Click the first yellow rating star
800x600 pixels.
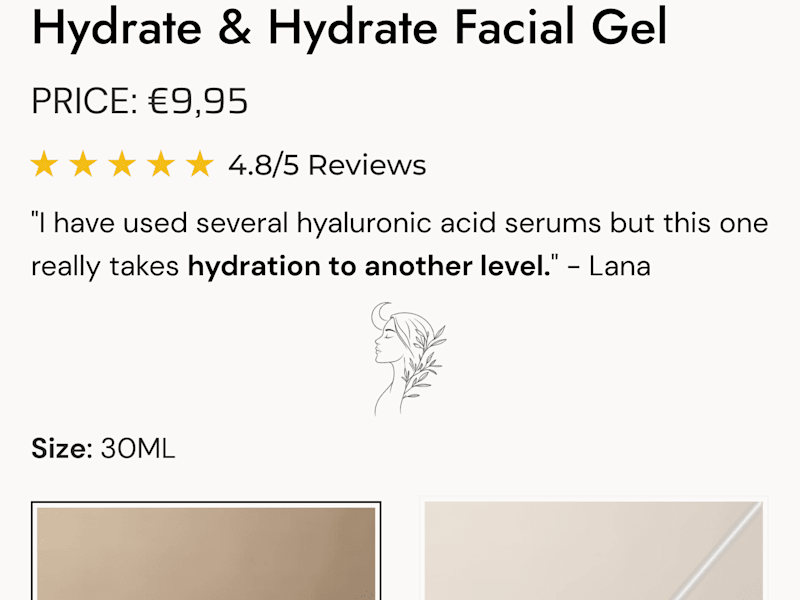pyautogui.click(x=44, y=164)
